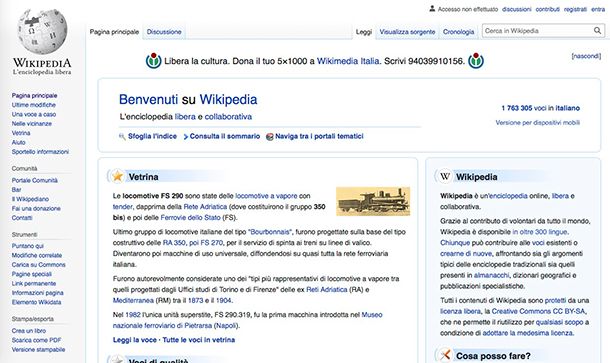Open the Cronologia tab

coord(458,32)
